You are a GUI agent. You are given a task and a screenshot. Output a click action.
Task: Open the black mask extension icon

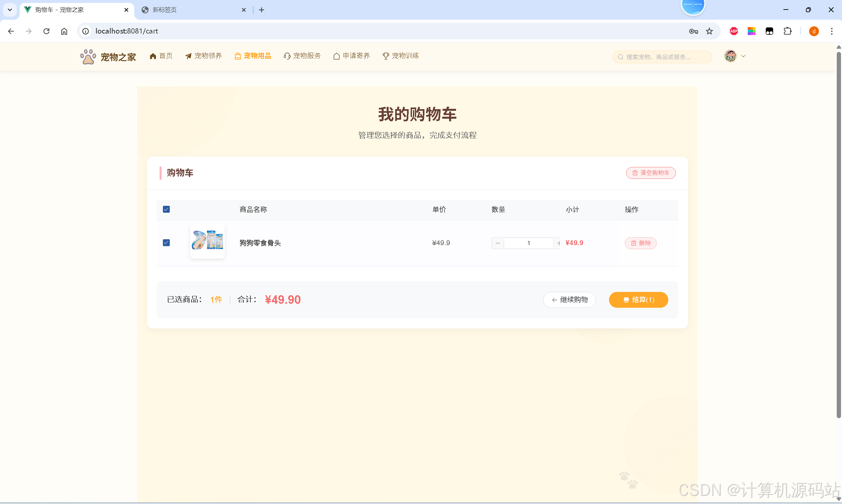point(769,31)
